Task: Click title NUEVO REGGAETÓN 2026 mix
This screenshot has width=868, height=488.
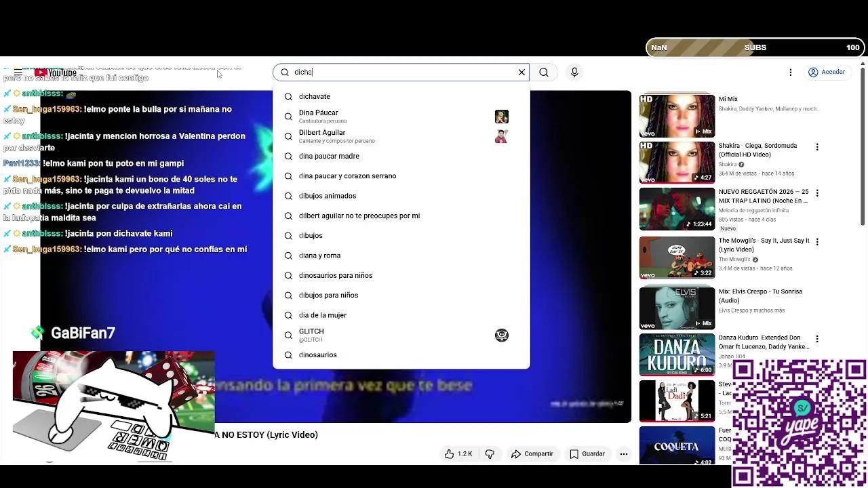Action: point(764,196)
